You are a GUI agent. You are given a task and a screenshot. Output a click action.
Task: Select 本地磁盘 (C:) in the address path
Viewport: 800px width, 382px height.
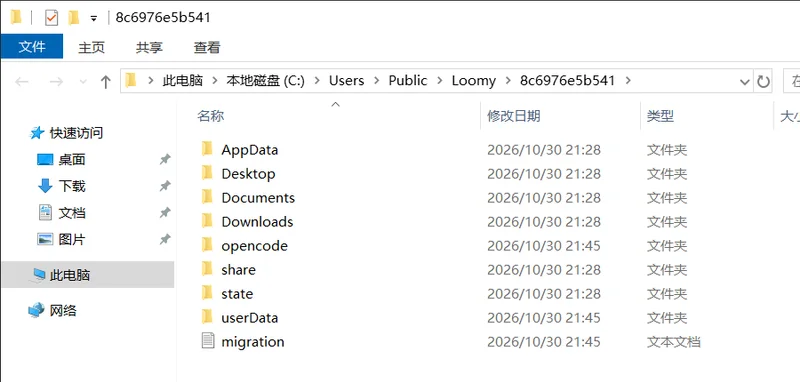point(265,81)
